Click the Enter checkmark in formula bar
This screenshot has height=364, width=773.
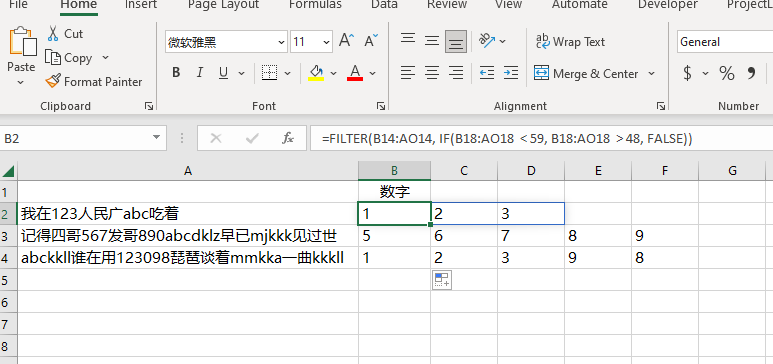click(252, 139)
